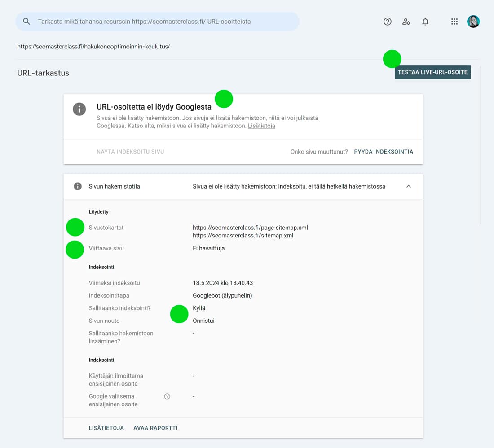The width and height of the screenshot is (494, 448).
Task: Click help icon beside Google valitsema osoite
Action: pos(167,396)
